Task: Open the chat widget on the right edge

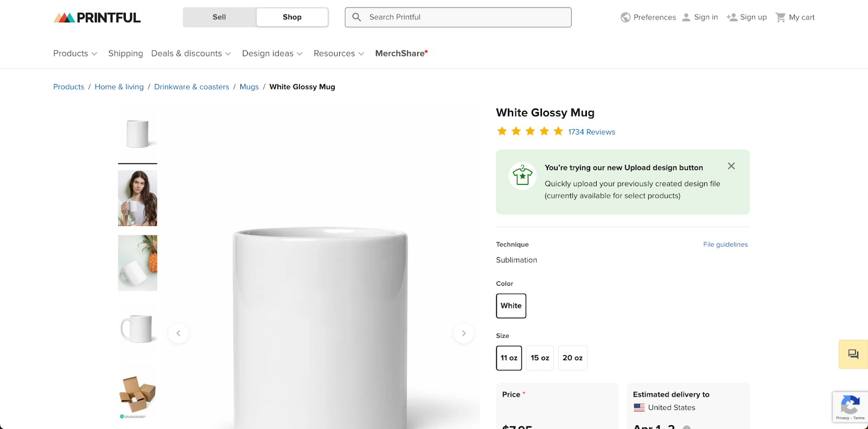Action: click(x=852, y=354)
